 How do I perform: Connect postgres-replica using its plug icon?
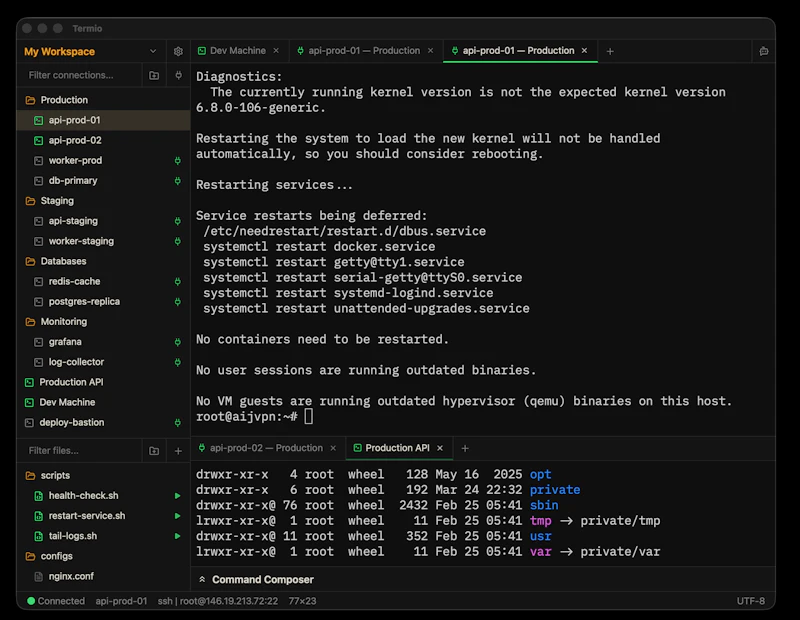(x=178, y=302)
